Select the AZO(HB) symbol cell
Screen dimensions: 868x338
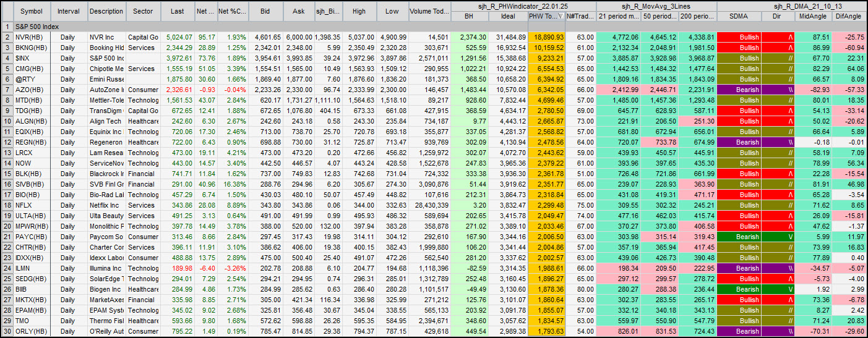(31, 90)
